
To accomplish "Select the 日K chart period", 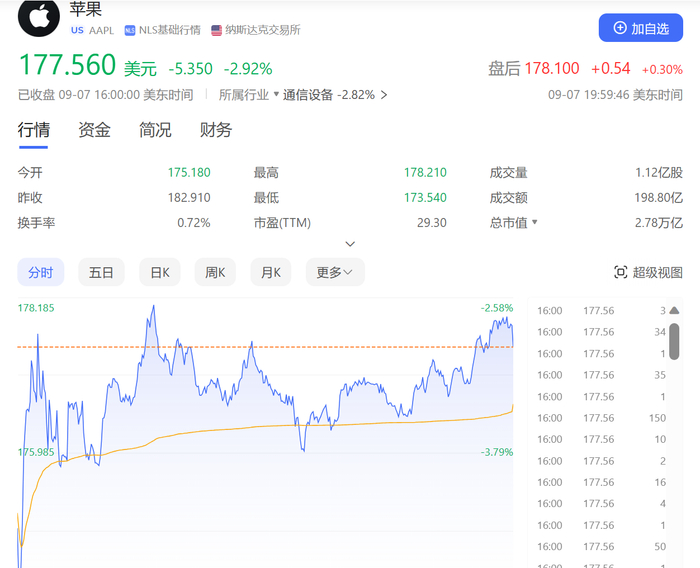I will pos(160,272).
